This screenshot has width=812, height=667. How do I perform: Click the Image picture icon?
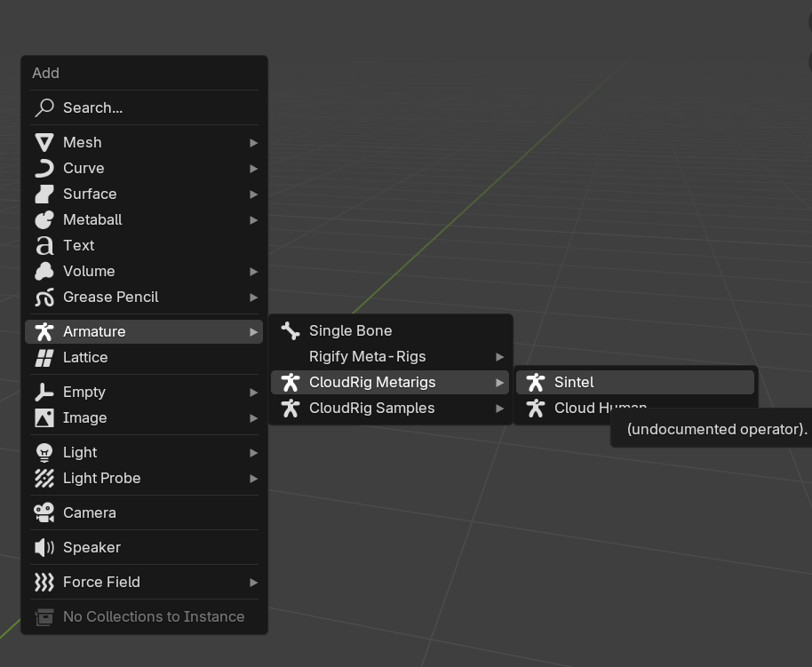(x=44, y=418)
